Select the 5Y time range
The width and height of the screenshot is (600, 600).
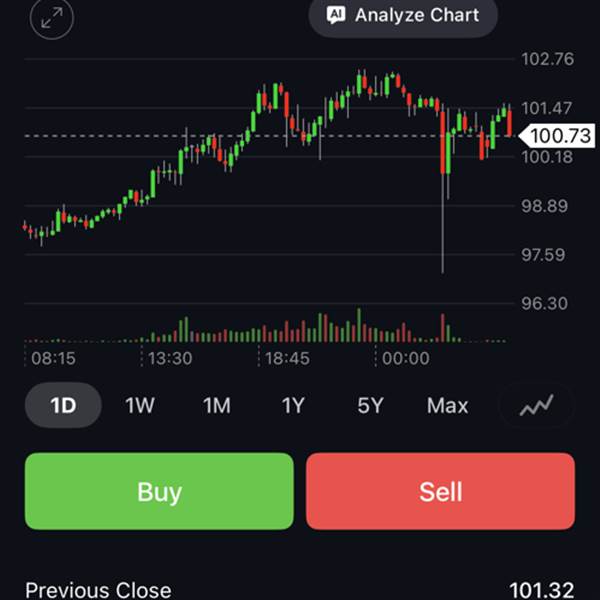pyautogui.click(x=370, y=405)
